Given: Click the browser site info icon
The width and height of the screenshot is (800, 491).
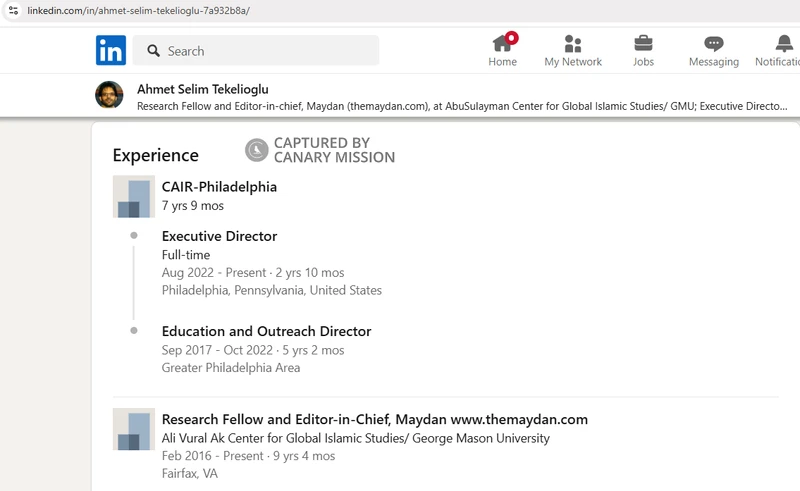Looking at the screenshot, I should point(13,10).
